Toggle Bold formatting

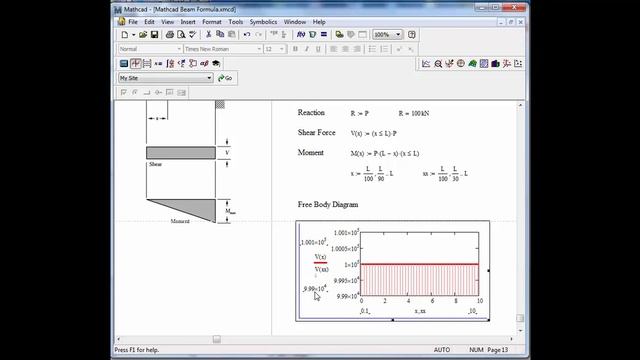click(295, 49)
